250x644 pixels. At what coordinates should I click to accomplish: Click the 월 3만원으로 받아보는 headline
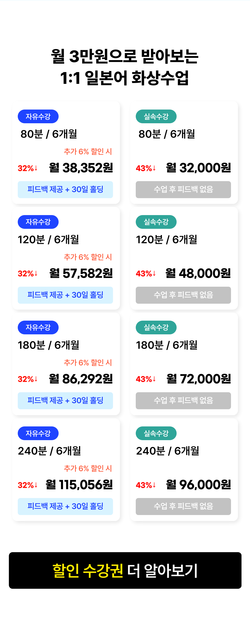[x=124, y=56]
